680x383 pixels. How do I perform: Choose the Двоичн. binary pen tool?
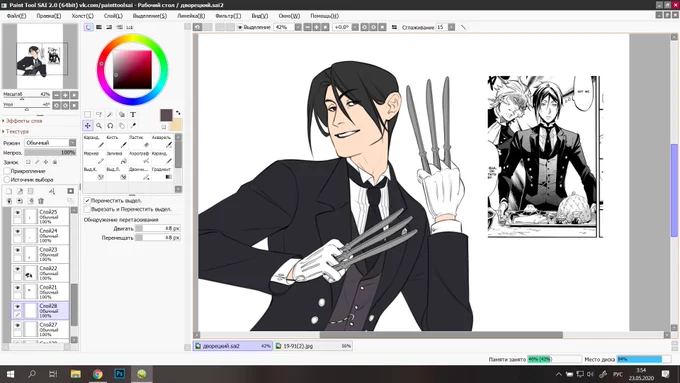coord(139,174)
